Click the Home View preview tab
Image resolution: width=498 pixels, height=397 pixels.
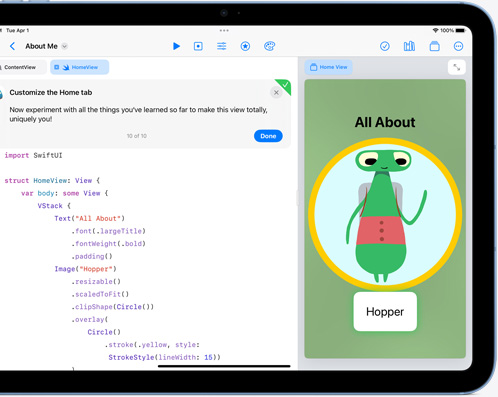click(329, 67)
